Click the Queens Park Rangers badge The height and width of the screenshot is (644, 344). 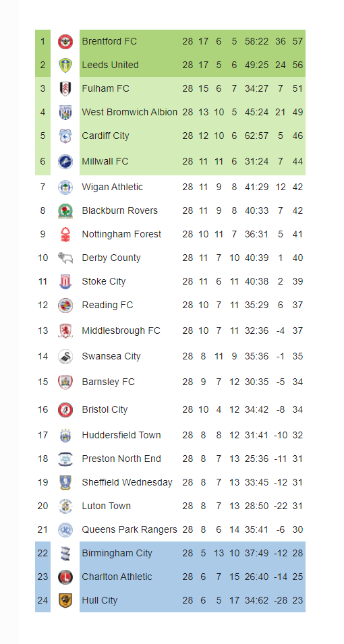[x=65, y=529]
